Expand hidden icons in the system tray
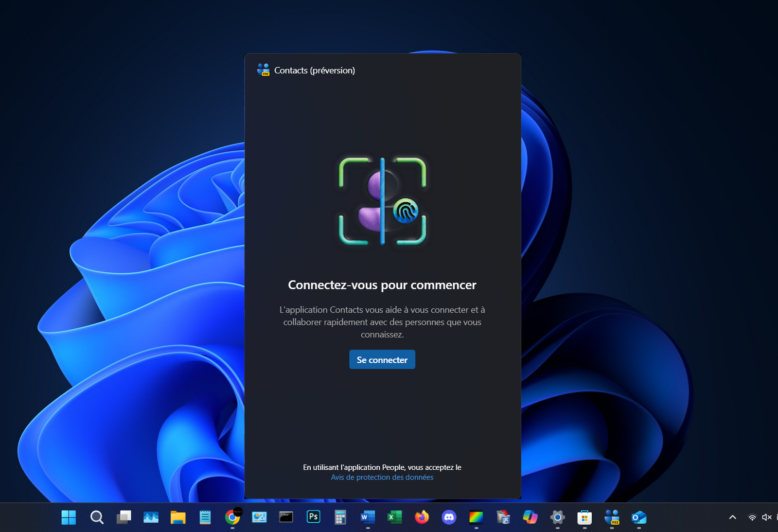The width and height of the screenshot is (778, 532). point(732,517)
